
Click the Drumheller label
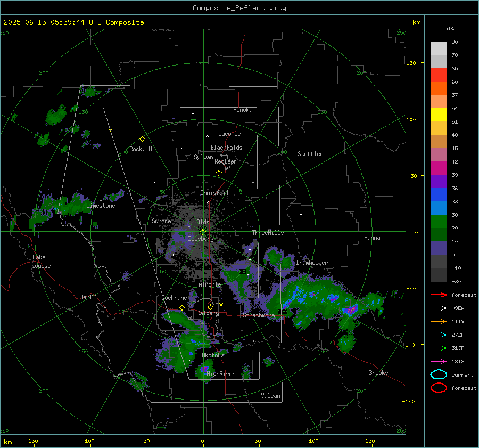312,263
